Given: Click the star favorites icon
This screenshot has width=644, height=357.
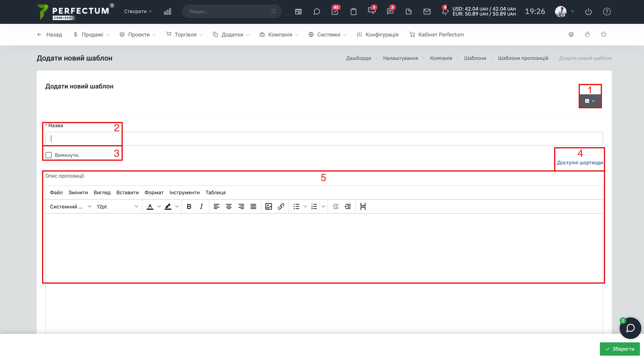Looking at the screenshot, I should click(603, 34).
